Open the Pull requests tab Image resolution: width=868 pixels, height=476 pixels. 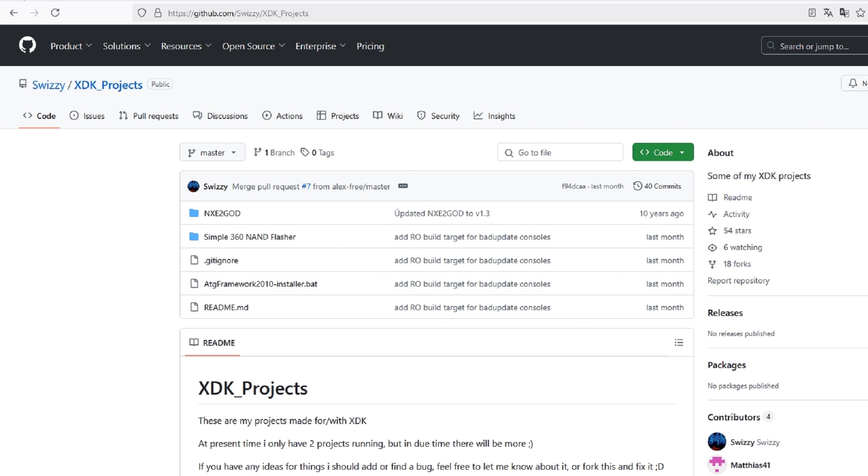[x=149, y=116]
